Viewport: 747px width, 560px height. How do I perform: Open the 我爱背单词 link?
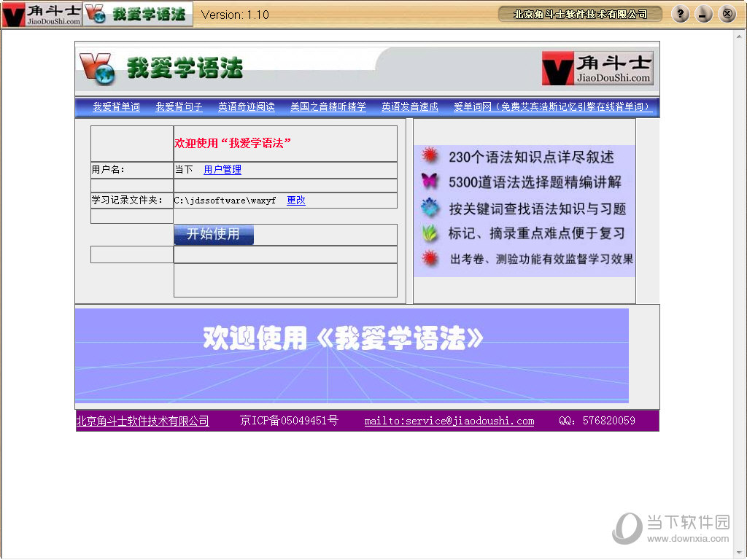click(116, 106)
